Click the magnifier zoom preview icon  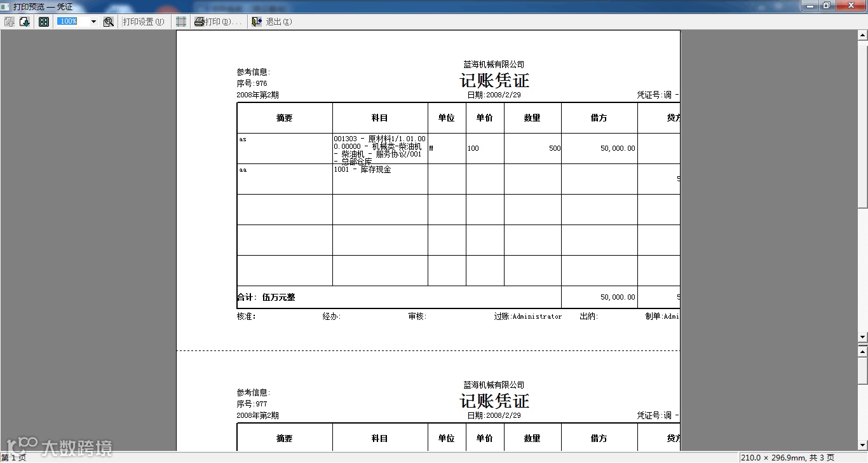point(109,22)
